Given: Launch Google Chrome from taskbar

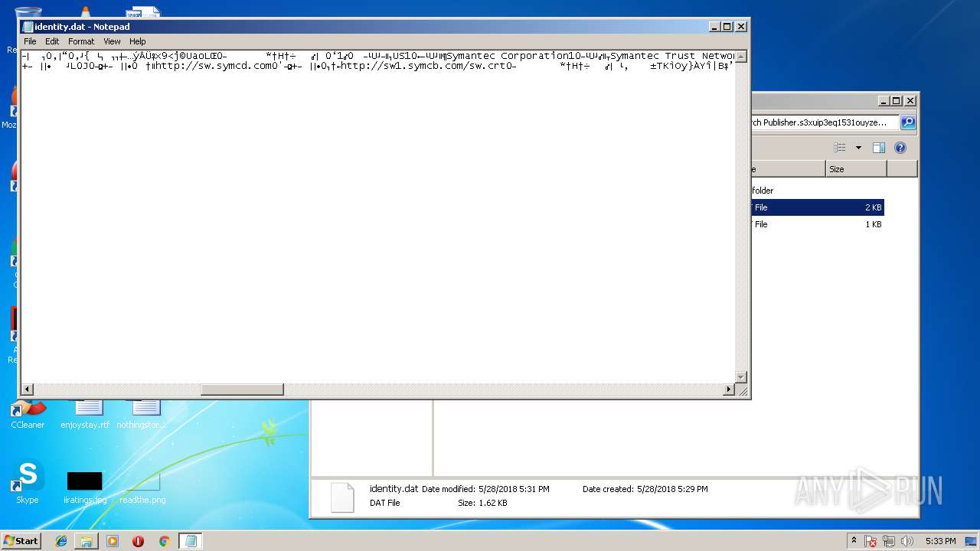Looking at the screenshot, I should [164, 541].
